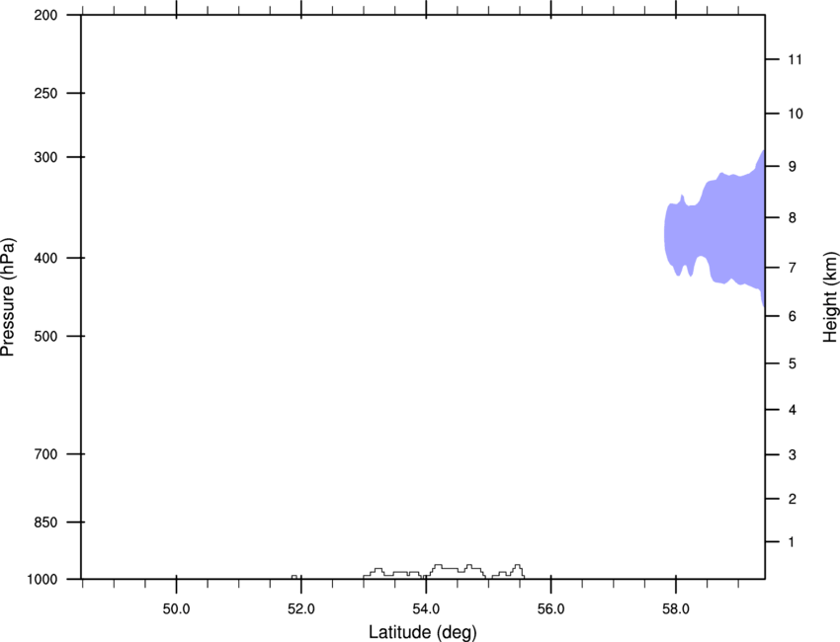Click the 500 pressure tick label
The image size is (840, 642).
[45, 336]
